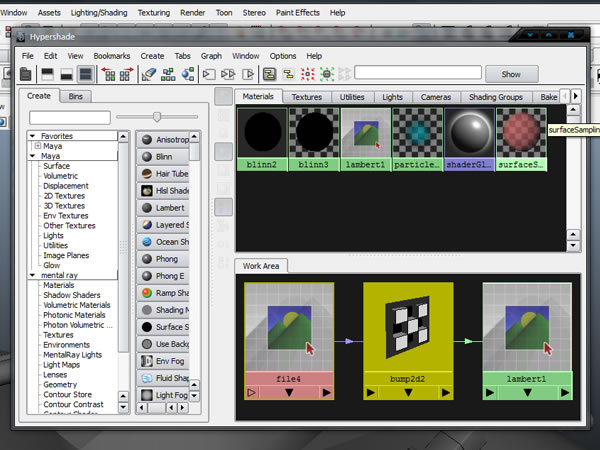The height and width of the screenshot is (450, 600).
Task: Click the yellow hierarchy layout icon
Action: 288,74
